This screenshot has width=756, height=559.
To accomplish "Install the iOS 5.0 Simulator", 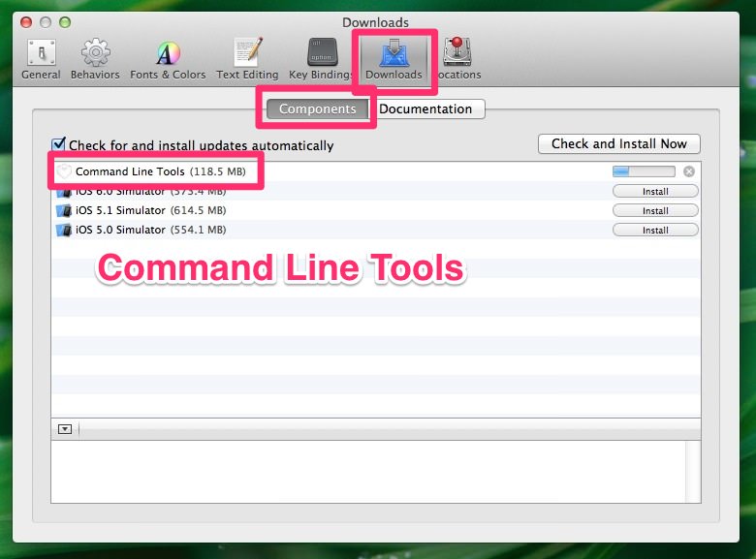I will click(x=655, y=230).
